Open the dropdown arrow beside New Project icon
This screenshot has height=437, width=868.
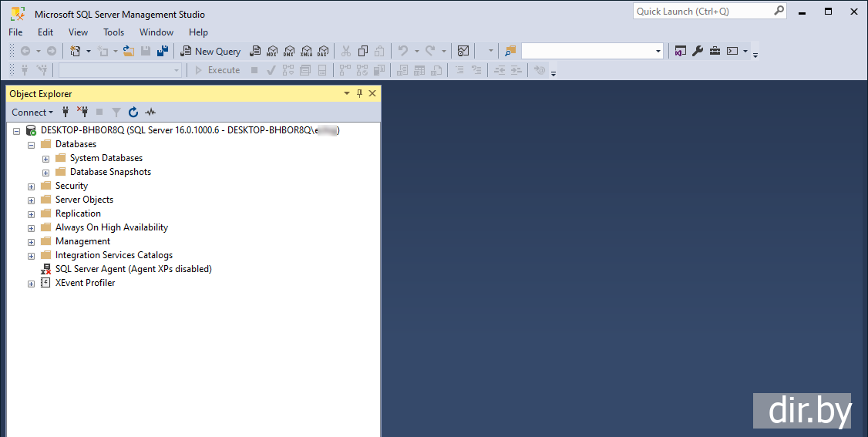(88, 51)
